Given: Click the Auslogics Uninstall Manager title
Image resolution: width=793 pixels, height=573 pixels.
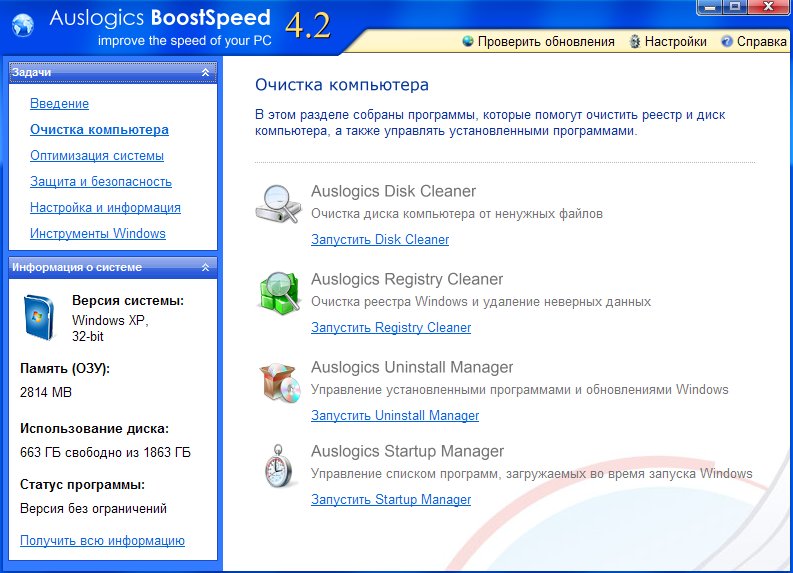Looking at the screenshot, I should pyautogui.click(x=412, y=367).
